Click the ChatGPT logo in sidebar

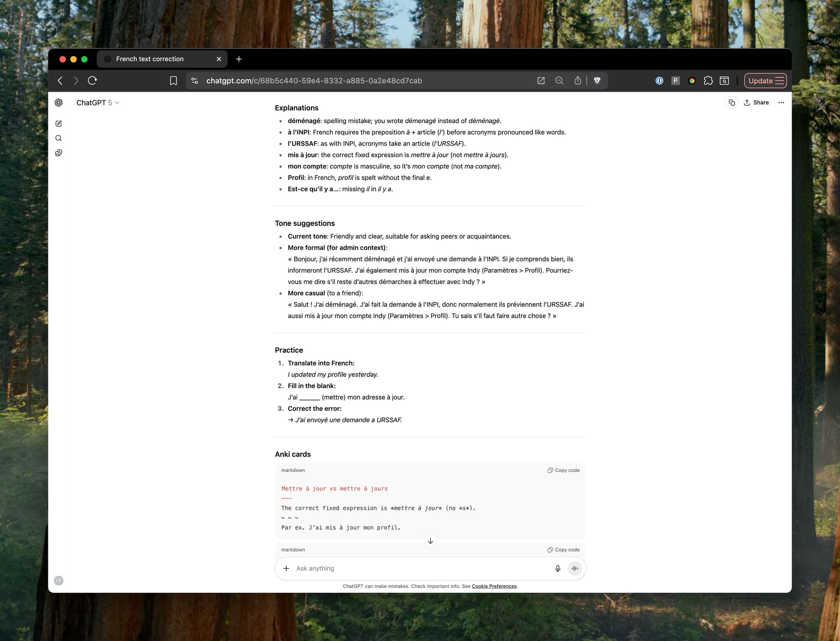tap(59, 103)
